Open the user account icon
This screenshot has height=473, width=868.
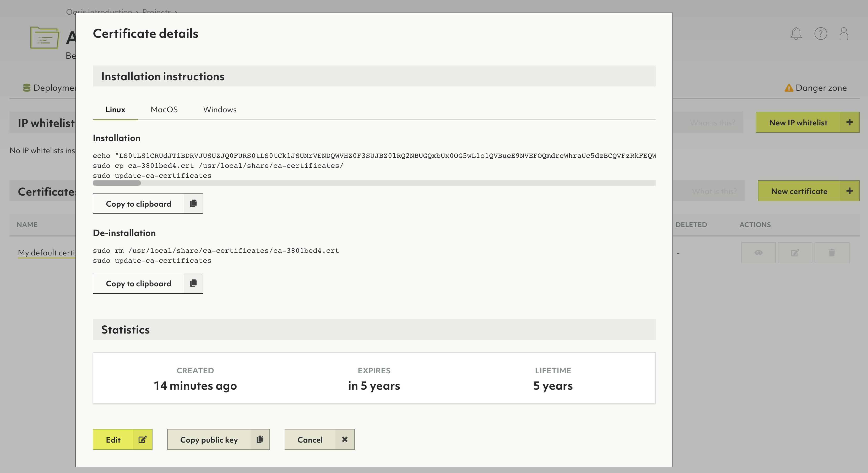pyautogui.click(x=844, y=34)
